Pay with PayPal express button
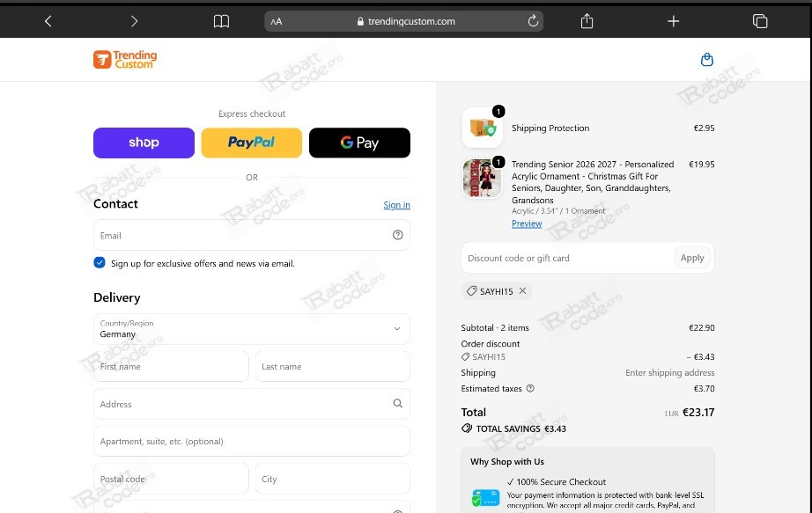812x513 pixels. [x=252, y=143]
